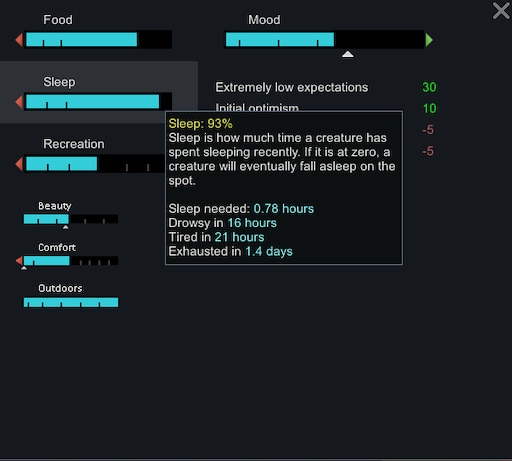The width and height of the screenshot is (512, 461).
Task: Select the Comfort need bar
Action: 71,261
